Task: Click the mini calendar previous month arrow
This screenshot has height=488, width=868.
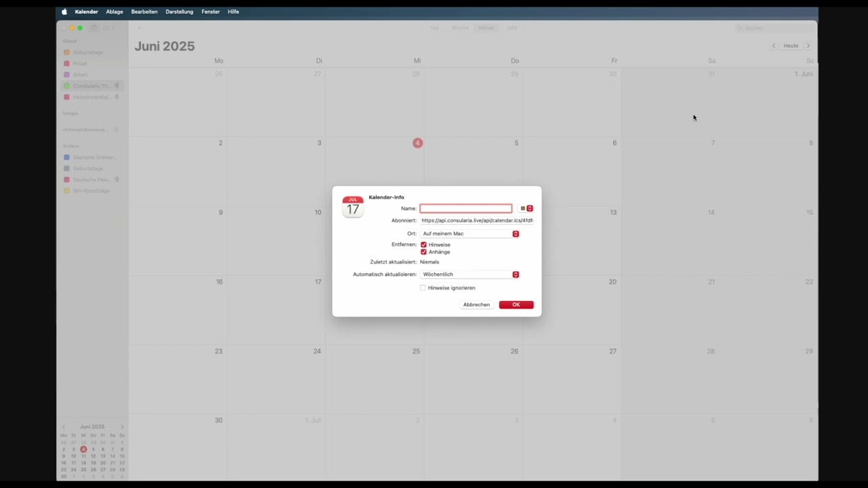Action: click(64, 427)
